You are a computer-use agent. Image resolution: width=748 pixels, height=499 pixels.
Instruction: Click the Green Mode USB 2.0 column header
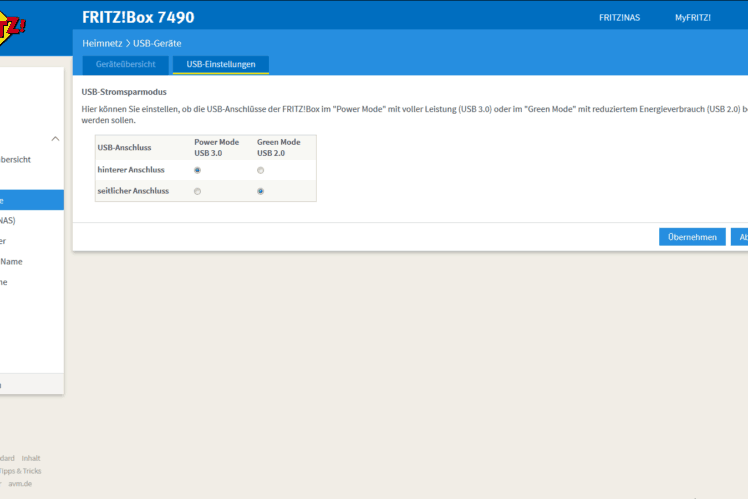279,147
